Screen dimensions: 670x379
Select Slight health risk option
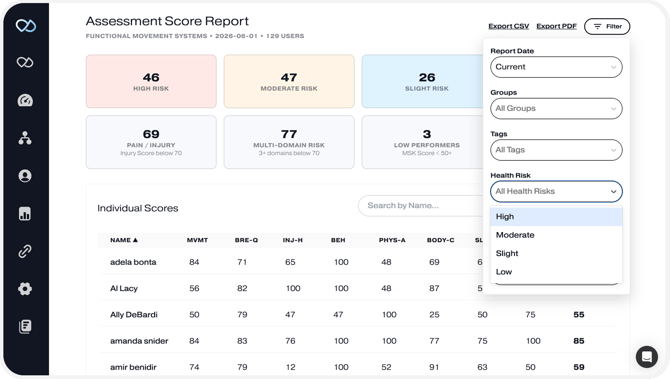[x=556, y=253]
